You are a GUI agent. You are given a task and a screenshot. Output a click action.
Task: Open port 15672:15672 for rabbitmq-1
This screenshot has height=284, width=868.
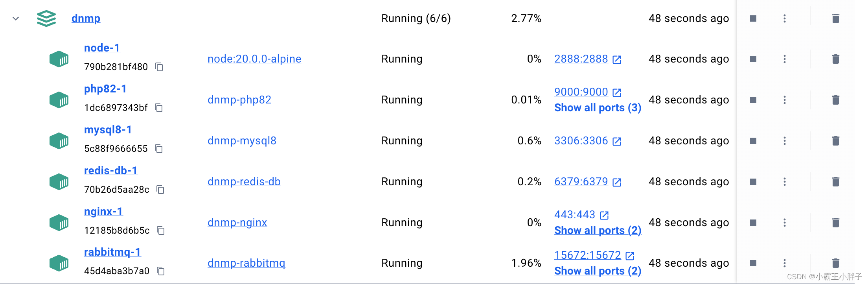588,255
